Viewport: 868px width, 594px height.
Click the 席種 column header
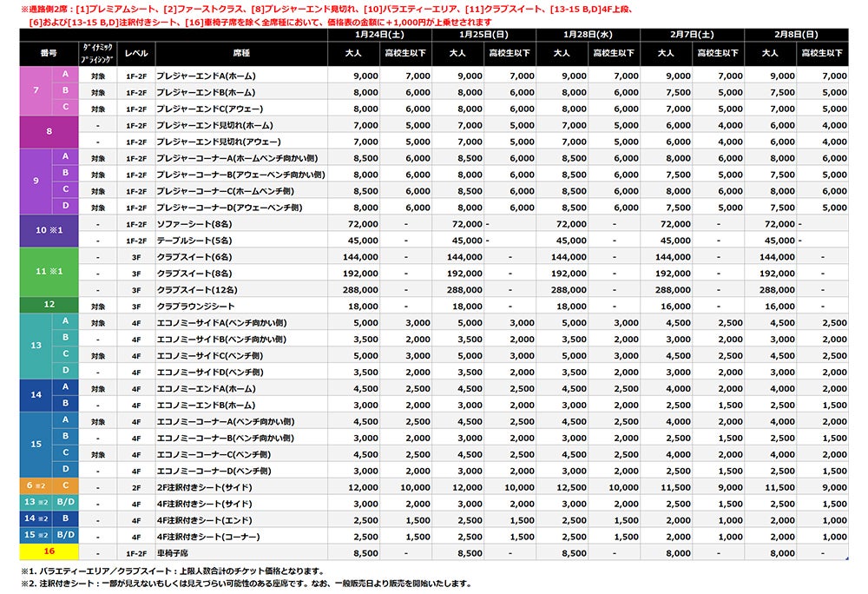(240, 54)
